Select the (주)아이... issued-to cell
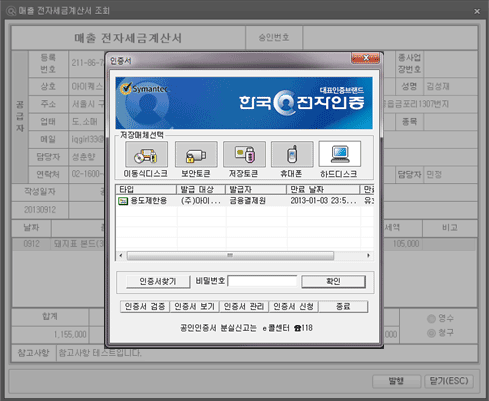 [201, 201]
